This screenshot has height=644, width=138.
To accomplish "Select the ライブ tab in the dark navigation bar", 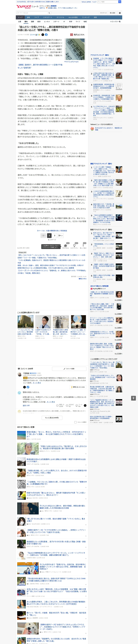I will (37, 17).
